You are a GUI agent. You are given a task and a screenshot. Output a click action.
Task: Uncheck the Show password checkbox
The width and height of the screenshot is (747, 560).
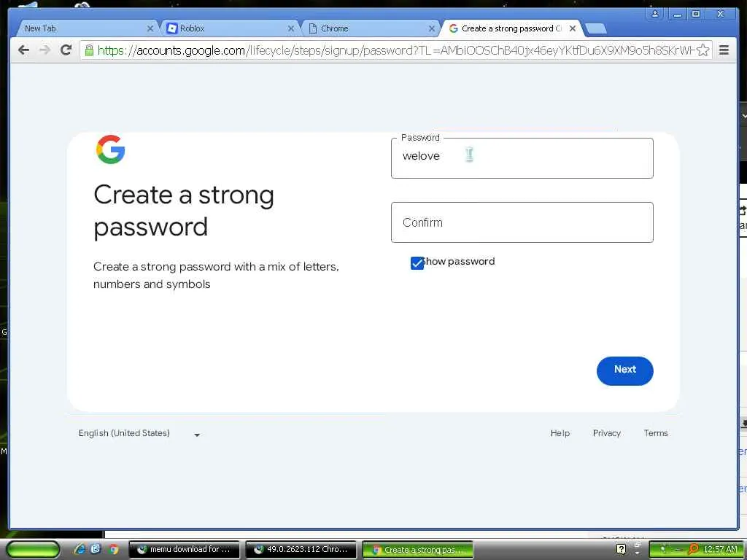coord(417,262)
